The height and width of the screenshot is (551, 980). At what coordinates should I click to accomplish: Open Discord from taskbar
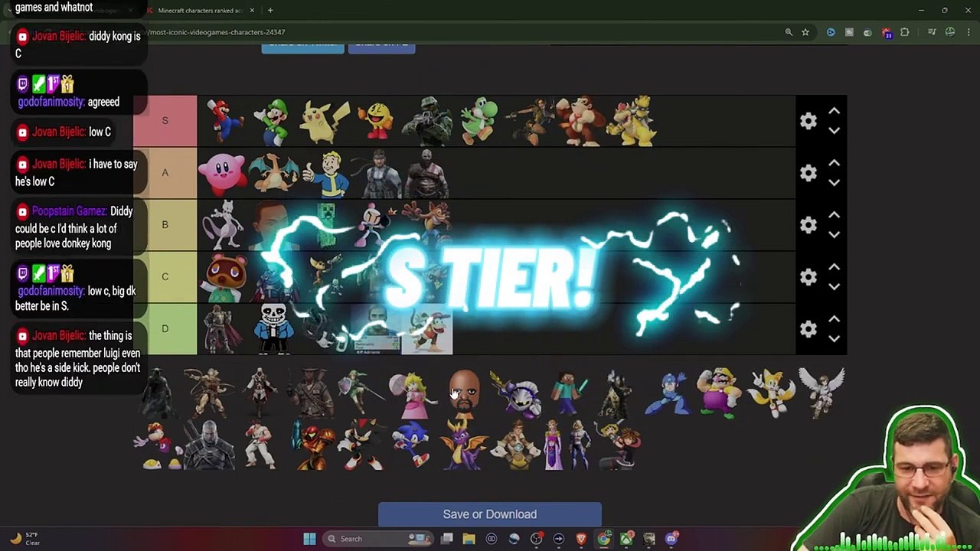tap(671, 539)
